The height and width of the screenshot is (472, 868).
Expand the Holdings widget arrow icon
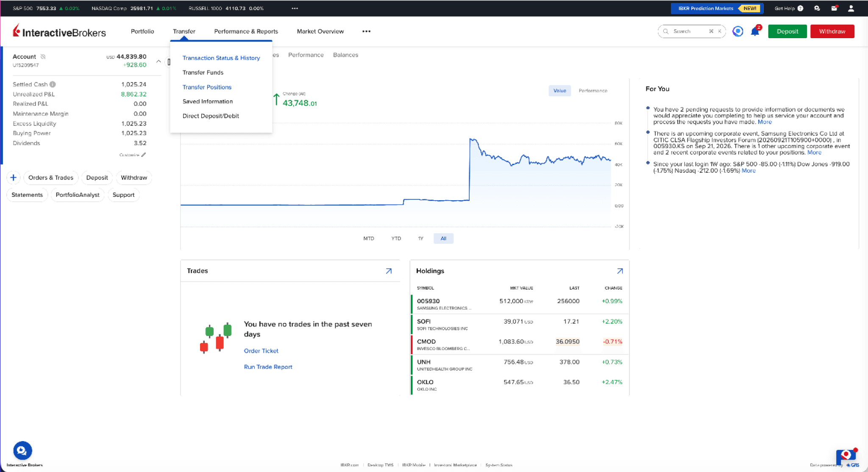click(x=620, y=271)
